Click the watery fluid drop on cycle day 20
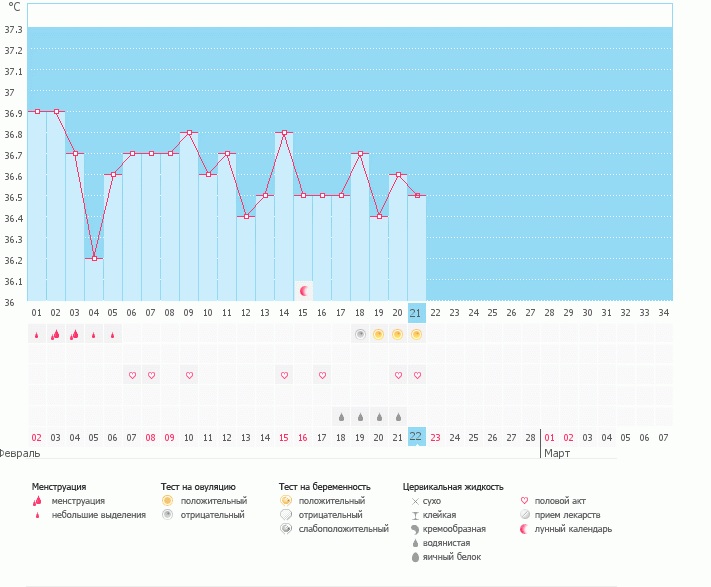Viewport: 711px width, 587px height. tap(398, 416)
